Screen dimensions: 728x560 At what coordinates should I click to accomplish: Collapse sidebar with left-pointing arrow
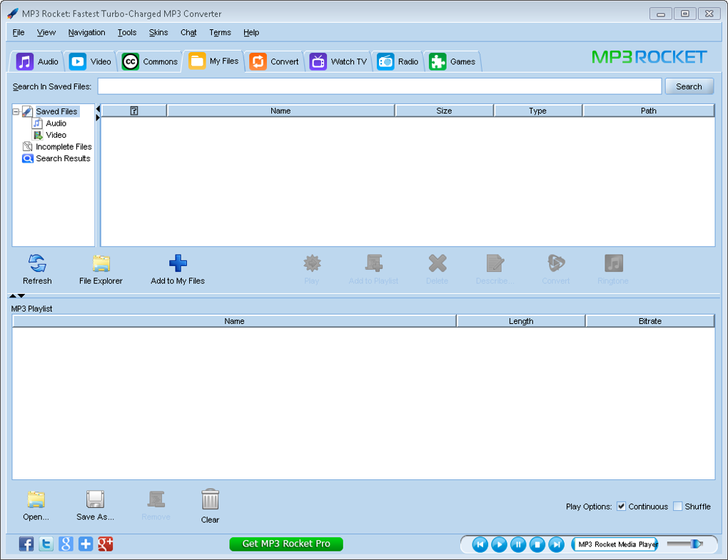click(x=98, y=109)
